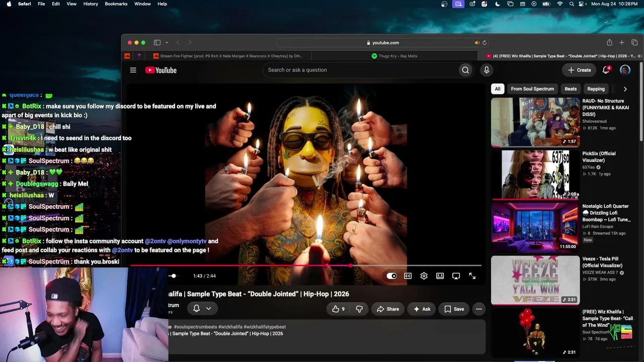Share the video with the Share button

pos(388,309)
